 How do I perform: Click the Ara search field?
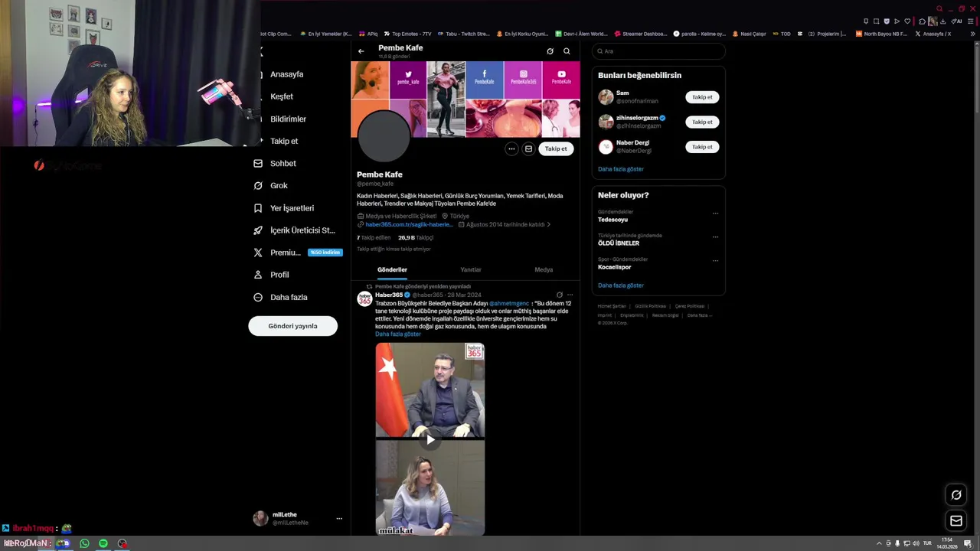[x=658, y=51]
